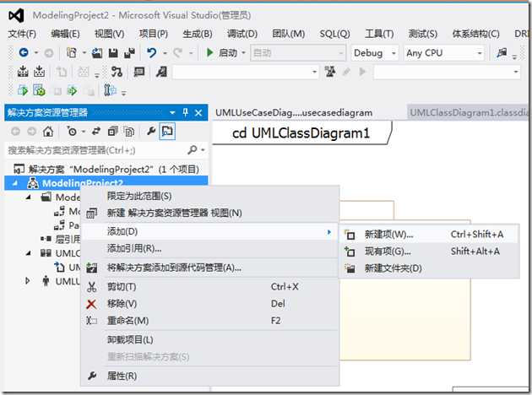Choose 新建 解决方案资源管理器 视图(N)
Viewport: 532px width, 395px height.
(209, 213)
